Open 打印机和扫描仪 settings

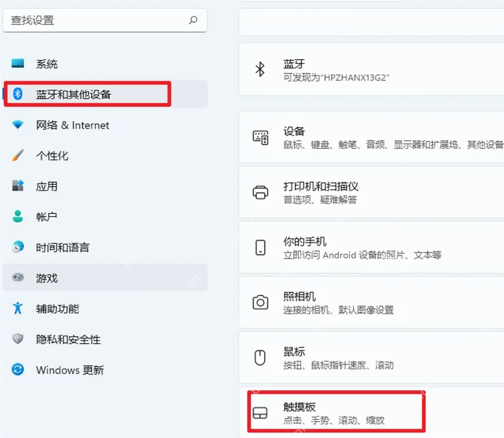(x=371, y=192)
